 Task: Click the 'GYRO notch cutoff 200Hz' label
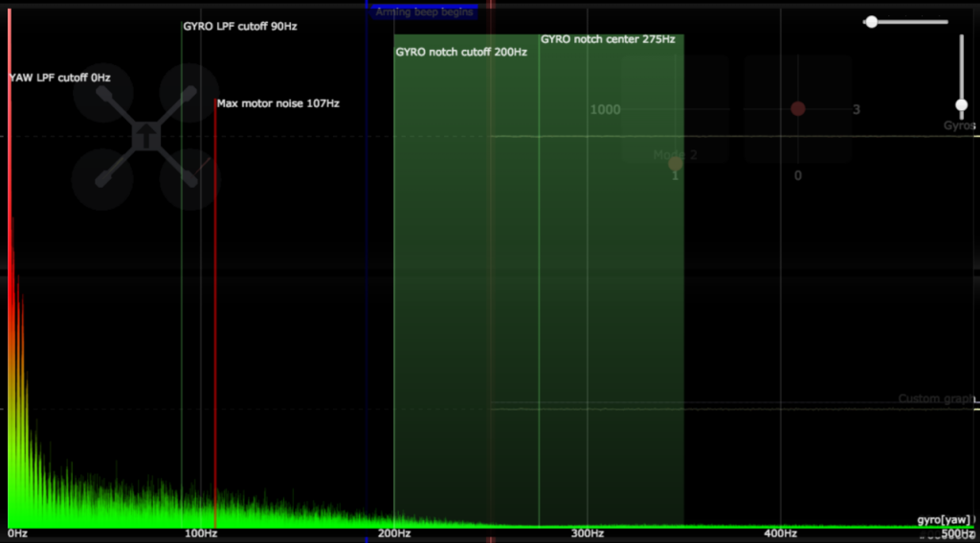pos(461,52)
